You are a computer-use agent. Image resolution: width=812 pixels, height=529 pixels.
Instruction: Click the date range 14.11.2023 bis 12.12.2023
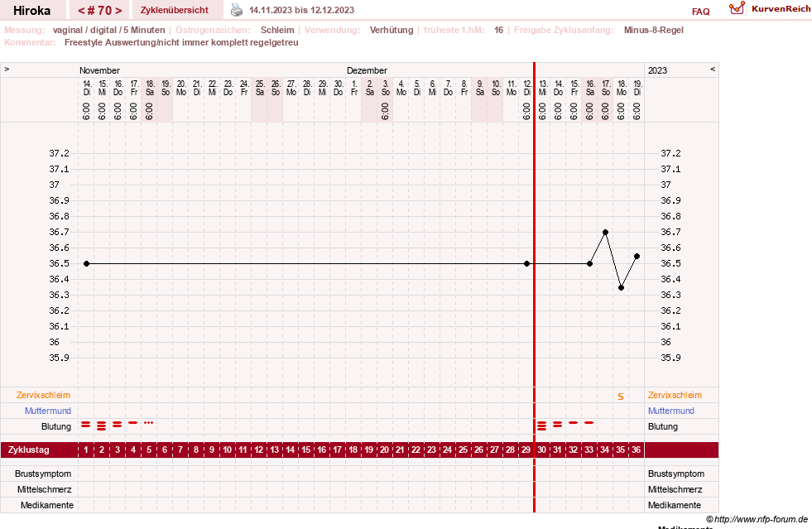click(x=302, y=10)
